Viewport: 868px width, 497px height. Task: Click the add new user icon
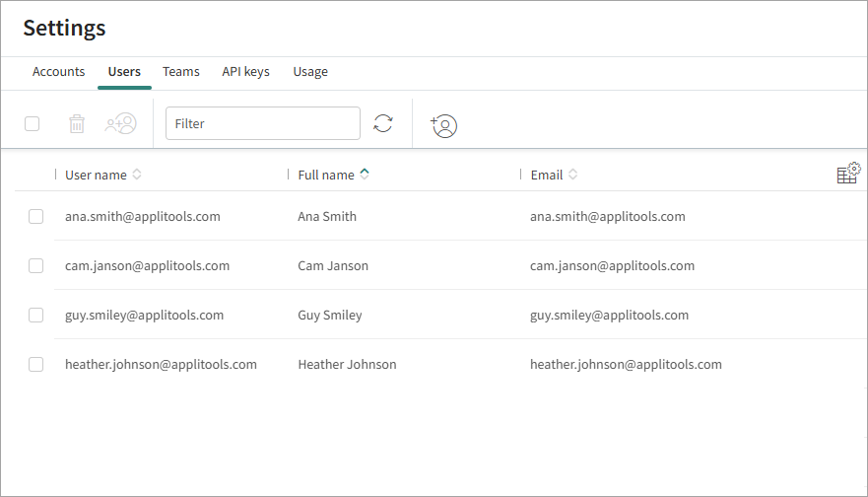click(444, 125)
